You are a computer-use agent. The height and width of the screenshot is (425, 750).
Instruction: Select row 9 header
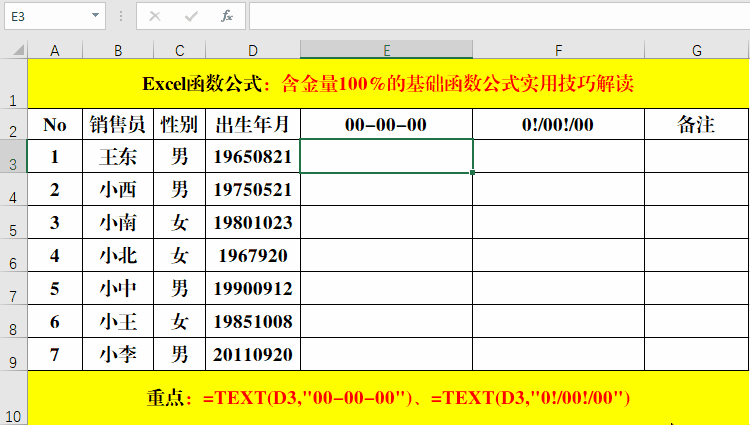click(13, 354)
